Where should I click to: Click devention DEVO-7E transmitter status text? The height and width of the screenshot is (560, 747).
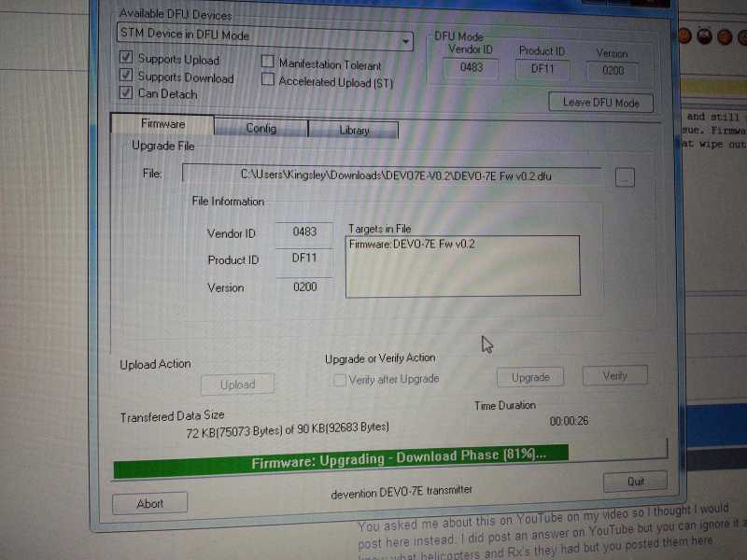click(x=402, y=492)
